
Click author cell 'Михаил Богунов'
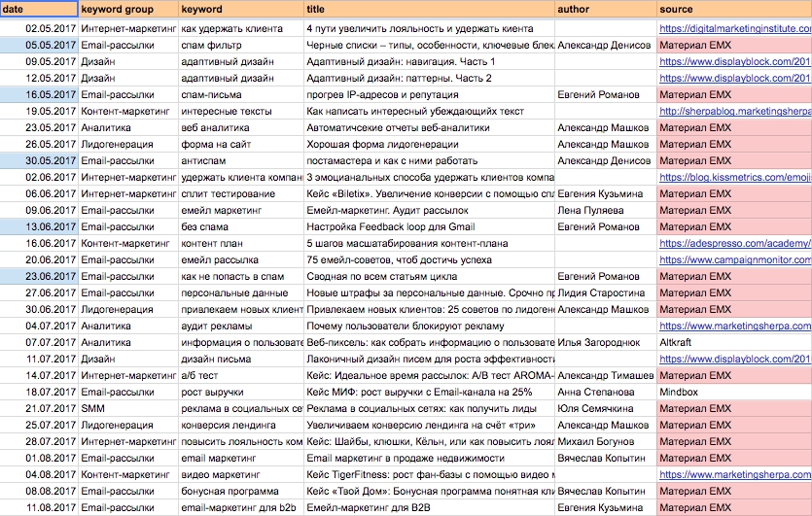pyautogui.click(x=606, y=441)
